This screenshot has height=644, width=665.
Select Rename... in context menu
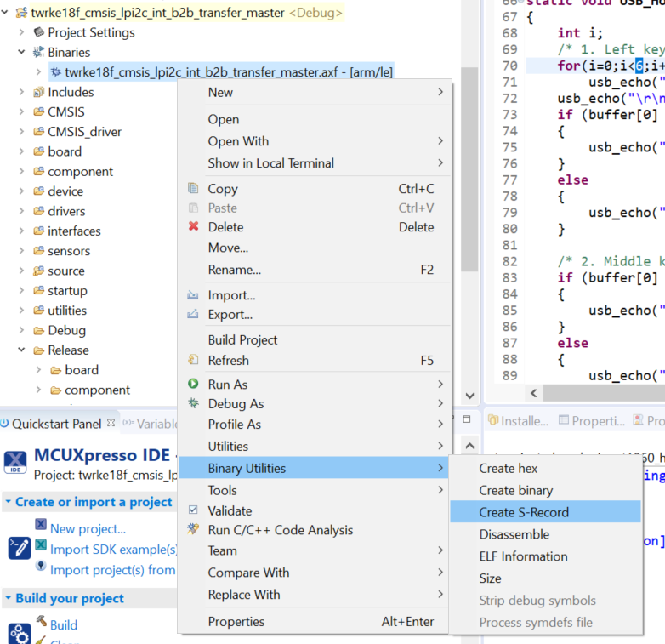pyautogui.click(x=314, y=270)
